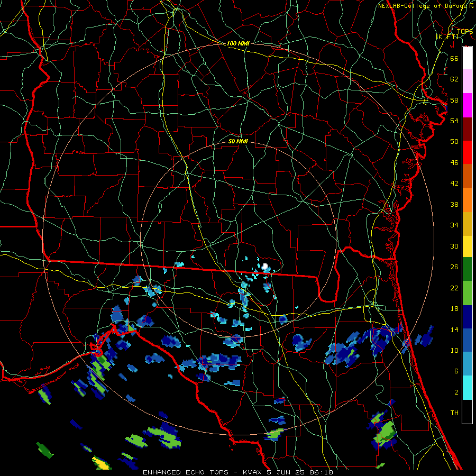
Task: Click the legend value '10'
Action: (454, 351)
